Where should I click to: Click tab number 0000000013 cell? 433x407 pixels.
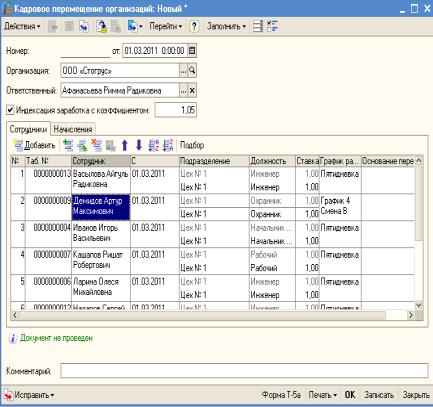point(48,179)
